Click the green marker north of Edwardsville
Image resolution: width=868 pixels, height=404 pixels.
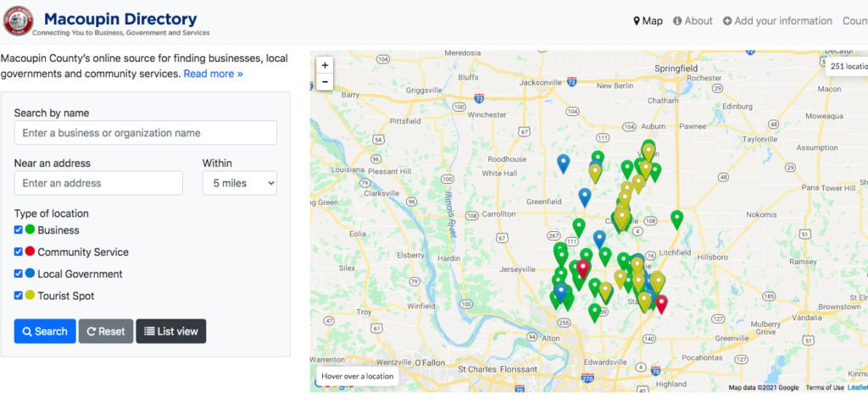tap(594, 312)
